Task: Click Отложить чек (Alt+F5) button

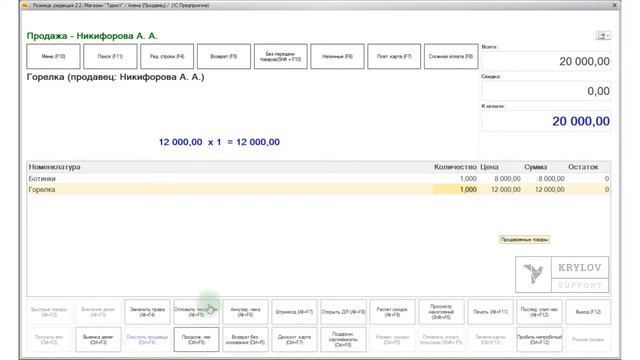Action: pyautogui.click(x=196, y=312)
